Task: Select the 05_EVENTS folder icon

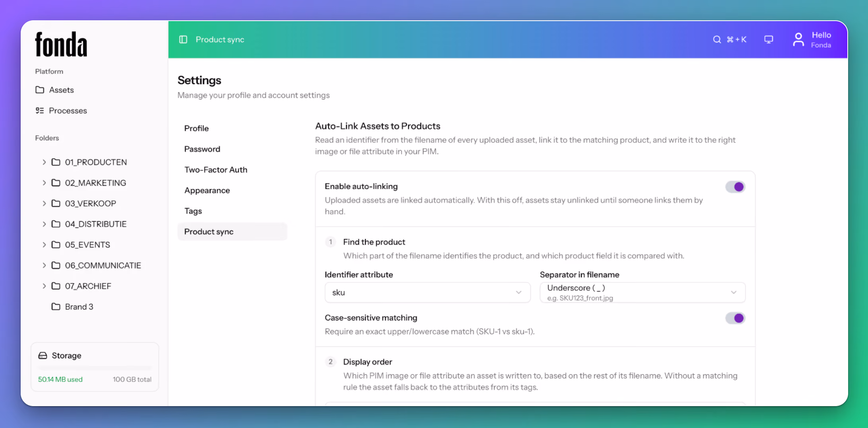Action: (x=56, y=245)
